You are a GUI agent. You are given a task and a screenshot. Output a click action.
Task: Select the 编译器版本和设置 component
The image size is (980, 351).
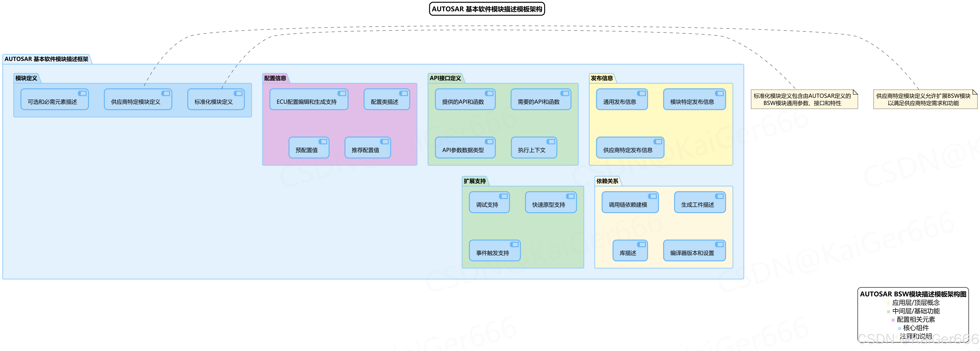[x=694, y=251]
